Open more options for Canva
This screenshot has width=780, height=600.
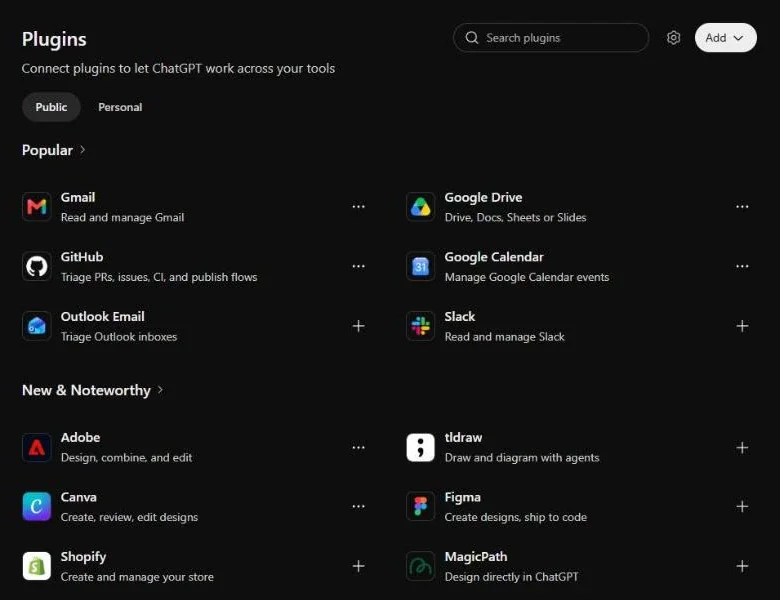(359, 506)
